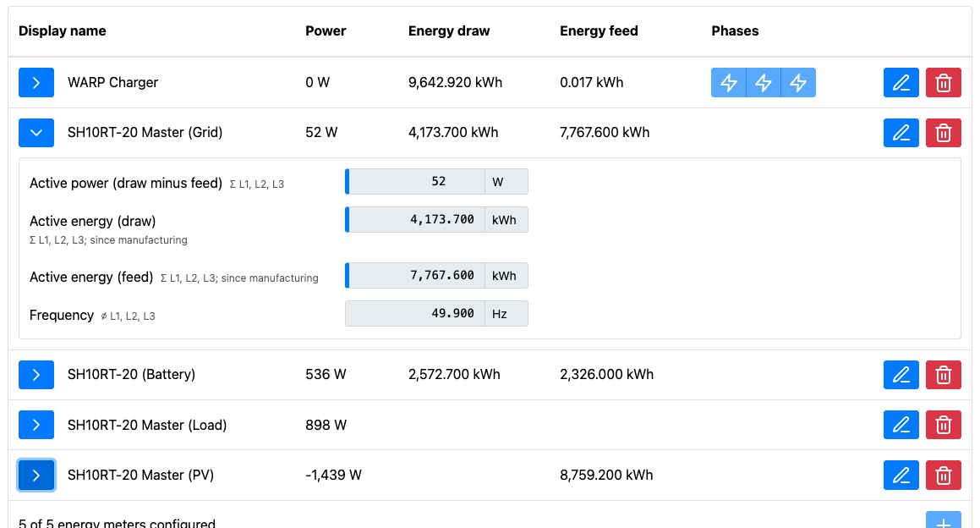The image size is (980, 528).
Task: Delete SH10RT-20 Master (Grid) meter
Action: 944,133
